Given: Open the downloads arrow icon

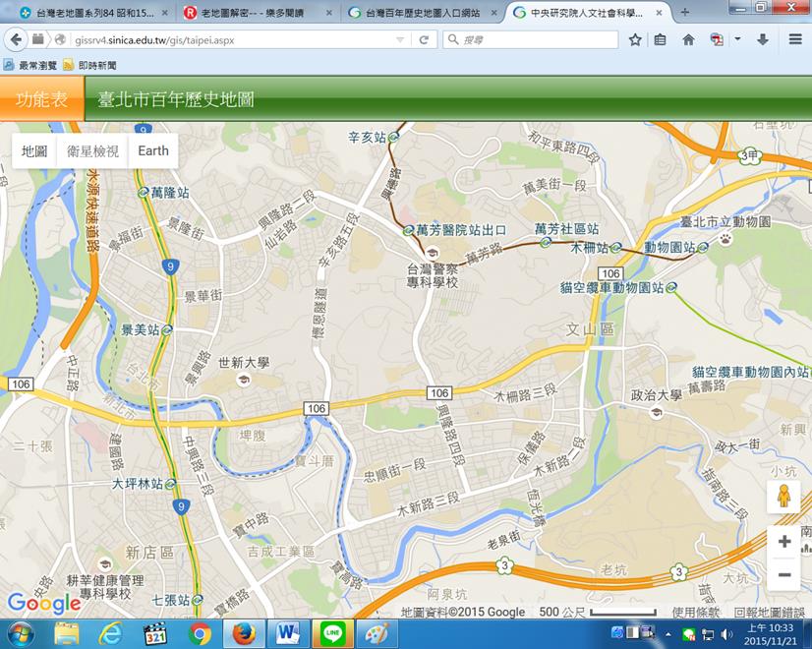Looking at the screenshot, I should click(x=762, y=40).
